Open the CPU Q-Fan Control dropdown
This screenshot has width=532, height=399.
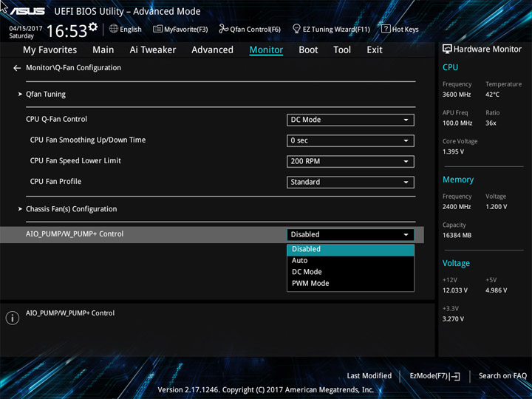[x=350, y=120]
